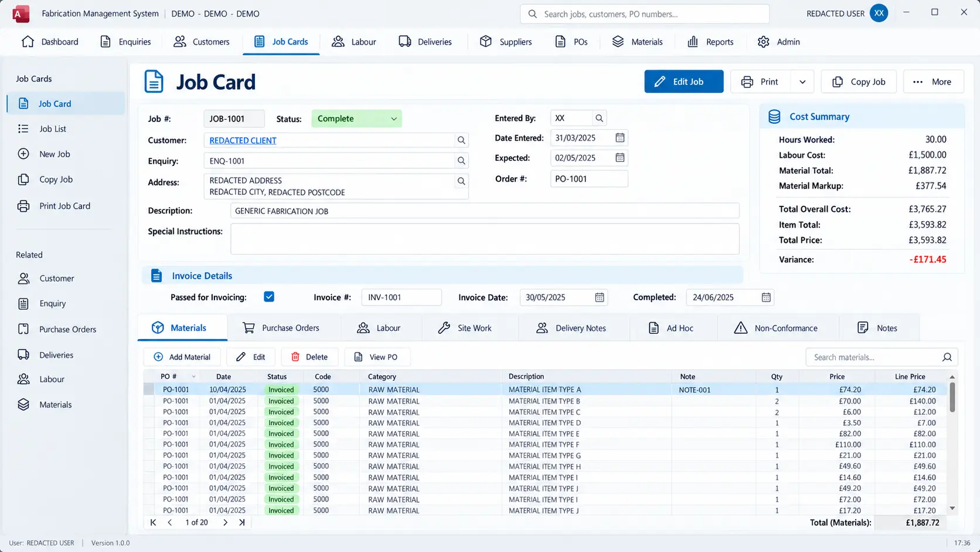Click the XX user avatar
This screenshot has width=980, height=552.
click(x=879, y=13)
